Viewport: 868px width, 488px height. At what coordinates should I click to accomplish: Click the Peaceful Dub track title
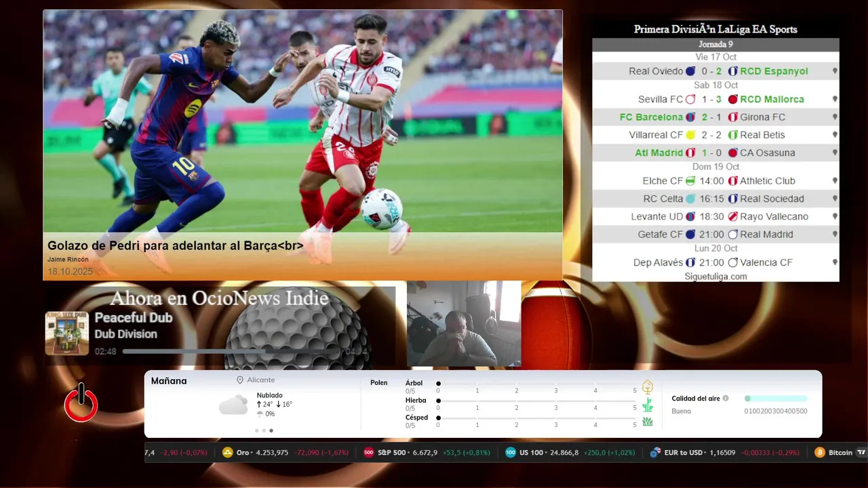coord(134,318)
